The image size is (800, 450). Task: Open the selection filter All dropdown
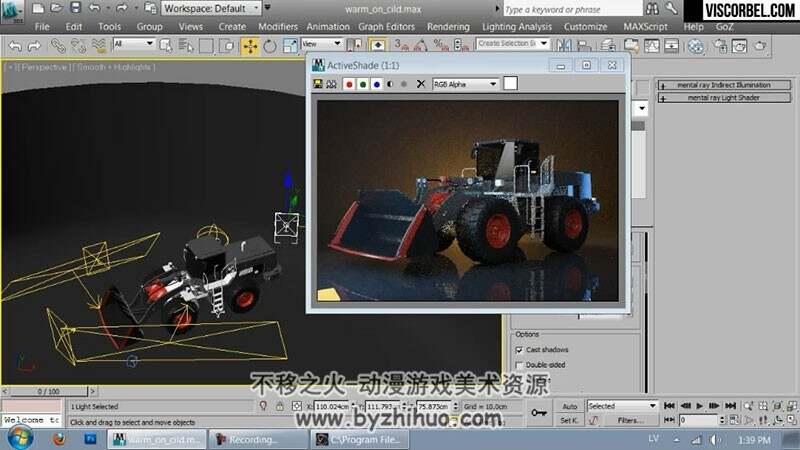pos(134,44)
